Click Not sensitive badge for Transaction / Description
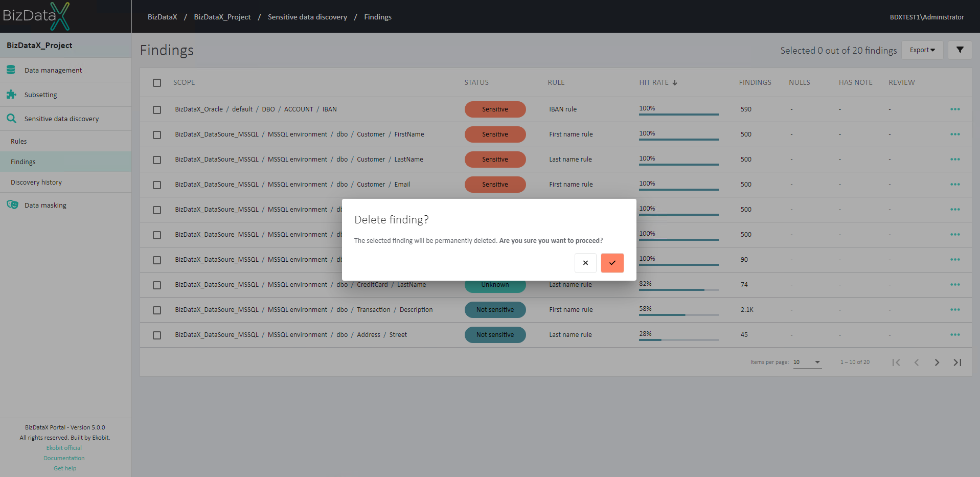 (x=495, y=310)
